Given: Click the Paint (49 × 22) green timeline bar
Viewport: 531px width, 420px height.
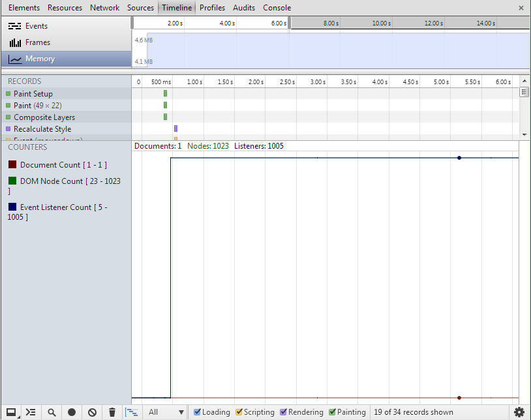Looking at the screenshot, I should 165,105.
